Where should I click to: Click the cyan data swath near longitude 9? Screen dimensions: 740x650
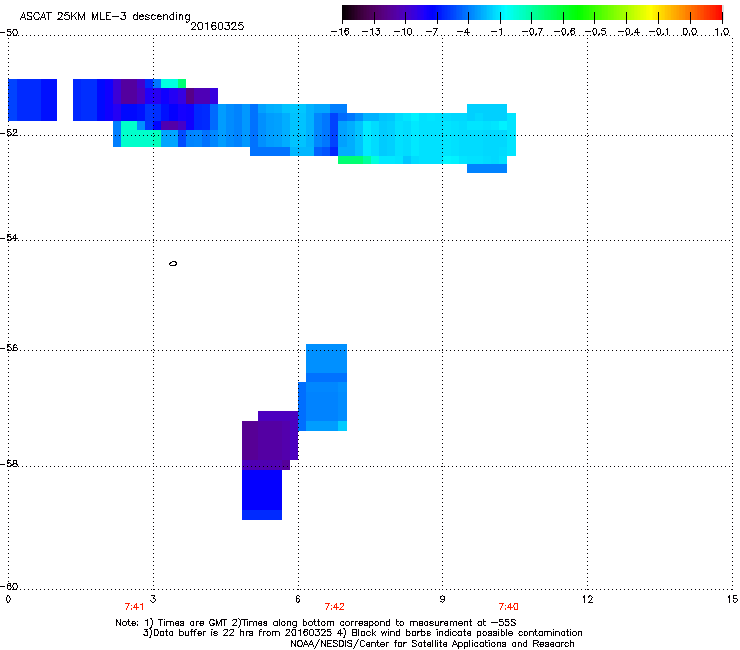[427, 138]
